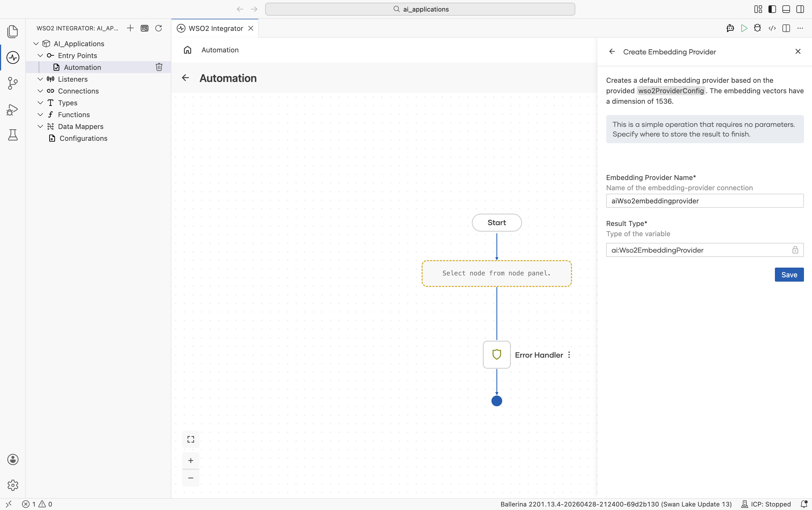Image resolution: width=812 pixels, height=510 pixels.
Task: Refresh the WSO2 Integrator project tree
Action: click(x=159, y=28)
